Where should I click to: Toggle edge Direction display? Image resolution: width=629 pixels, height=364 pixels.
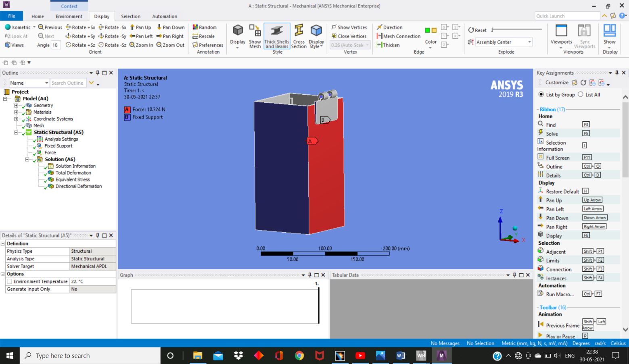(x=390, y=27)
